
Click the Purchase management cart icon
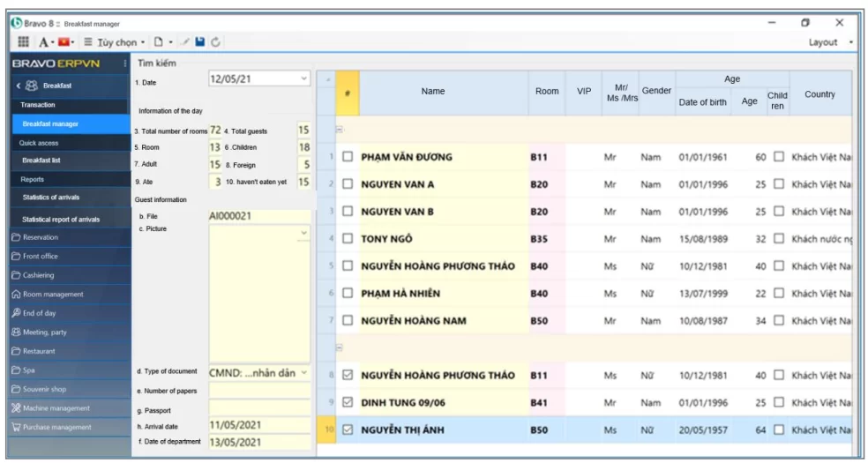[16, 428]
